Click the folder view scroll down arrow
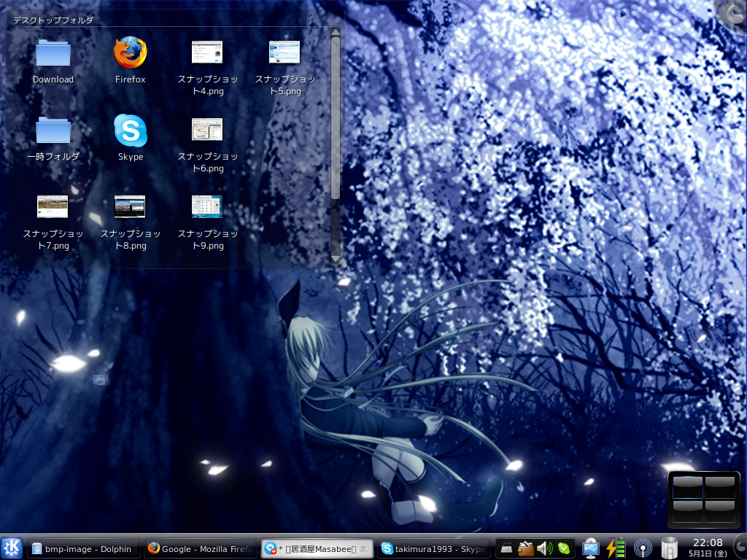747x560 pixels. tap(336, 259)
